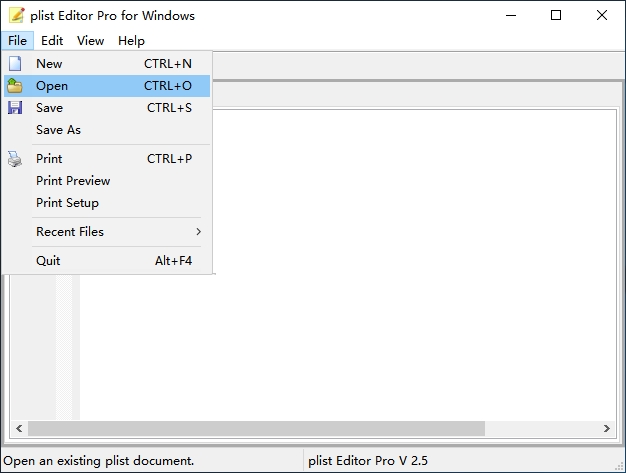Open the Edit menu

[52, 41]
